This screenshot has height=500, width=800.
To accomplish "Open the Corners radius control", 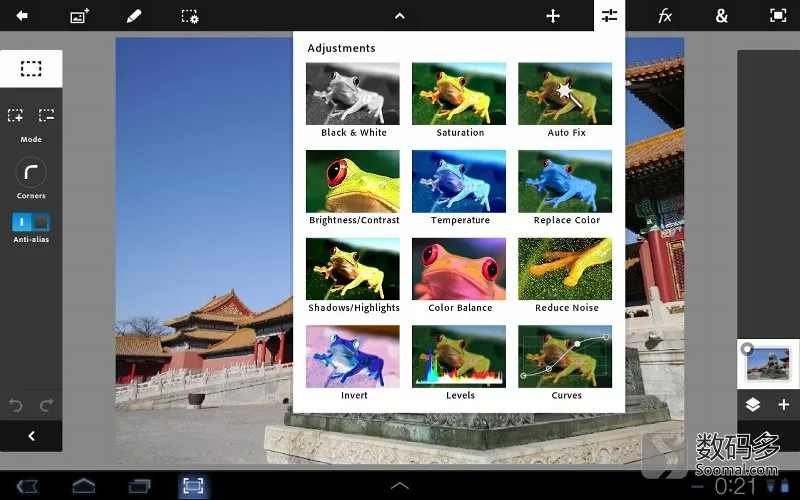I will click(31, 172).
